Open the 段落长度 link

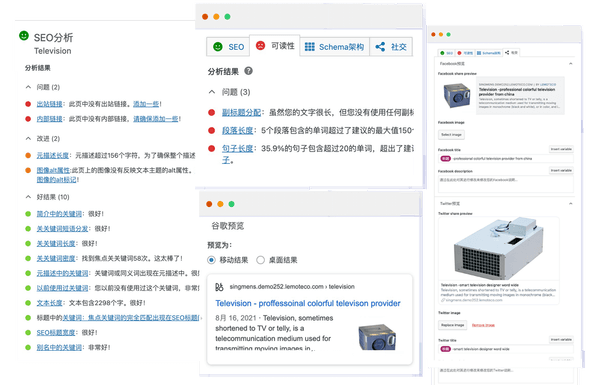[238, 131]
